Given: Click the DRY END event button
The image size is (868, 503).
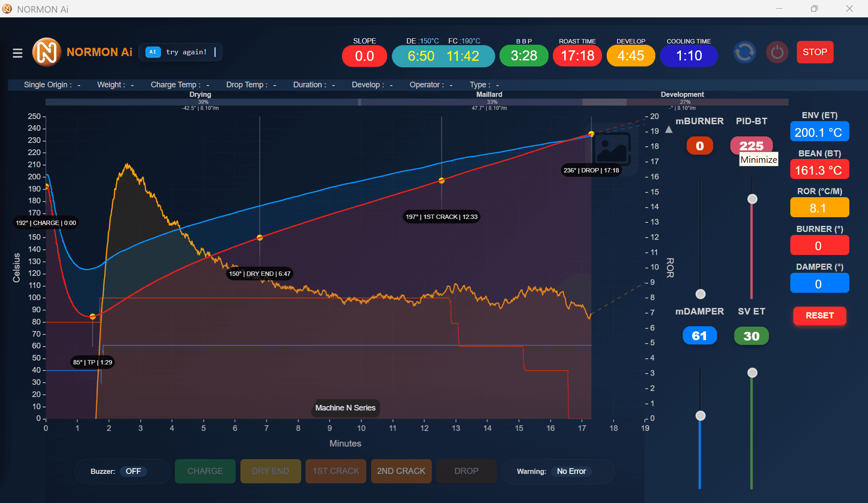Looking at the screenshot, I should click(x=270, y=471).
